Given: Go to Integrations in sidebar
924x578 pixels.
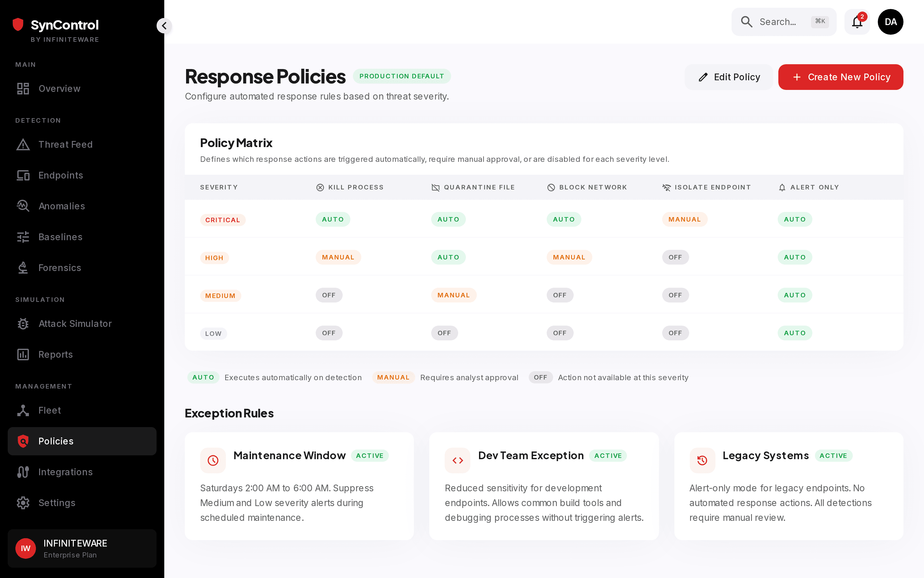Looking at the screenshot, I should point(82,472).
